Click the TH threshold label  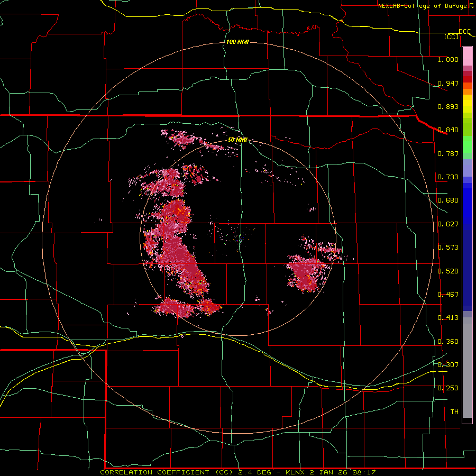tap(454, 412)
